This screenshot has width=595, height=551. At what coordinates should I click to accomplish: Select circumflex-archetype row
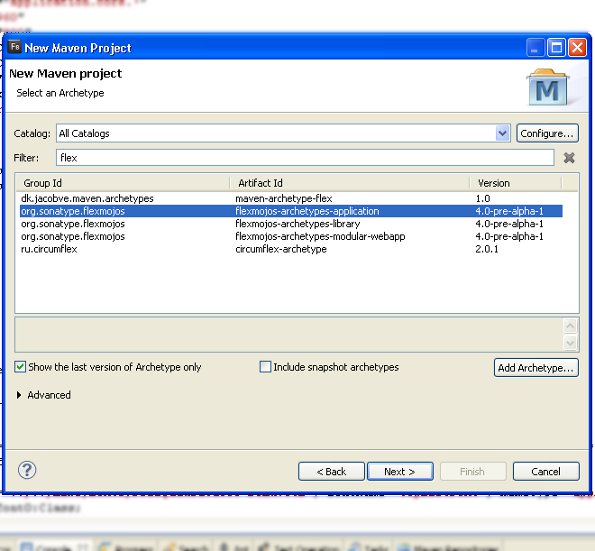291,249
